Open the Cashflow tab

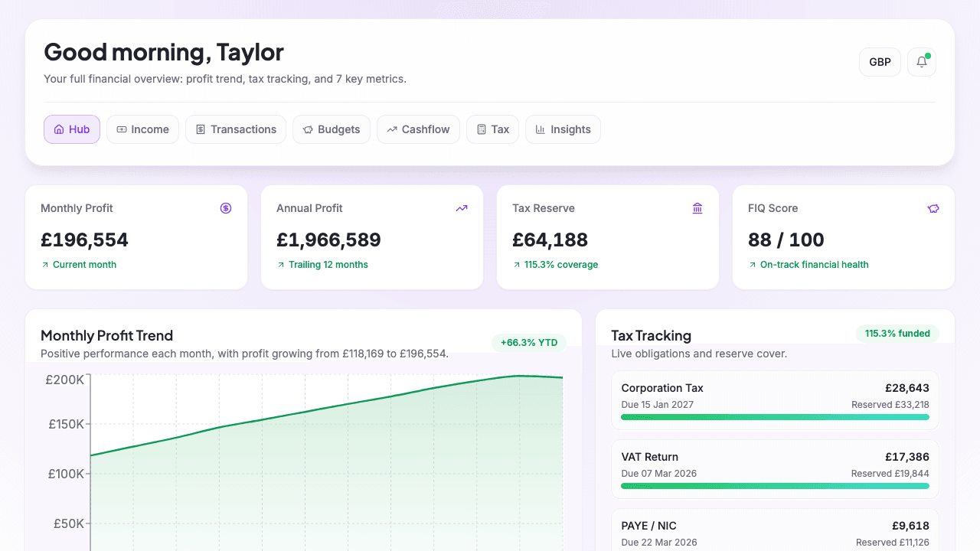pyautogui.click(x=418, y=129)
